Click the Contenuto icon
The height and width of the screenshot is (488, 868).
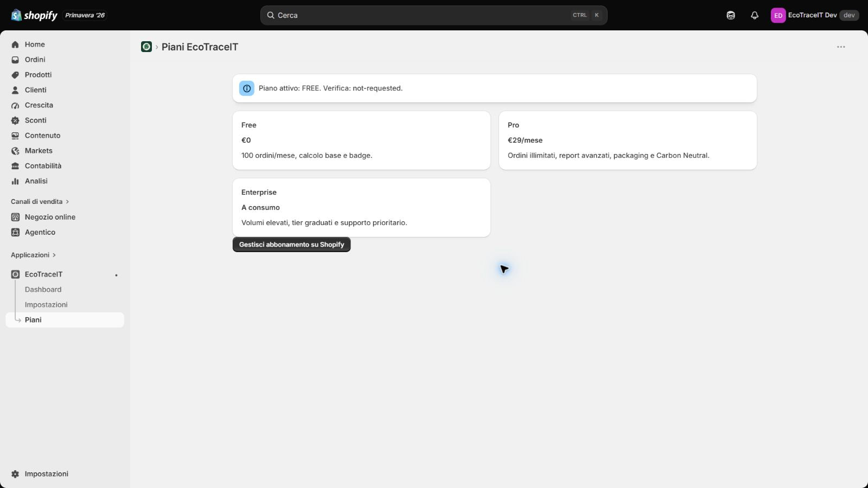[15, 136]
